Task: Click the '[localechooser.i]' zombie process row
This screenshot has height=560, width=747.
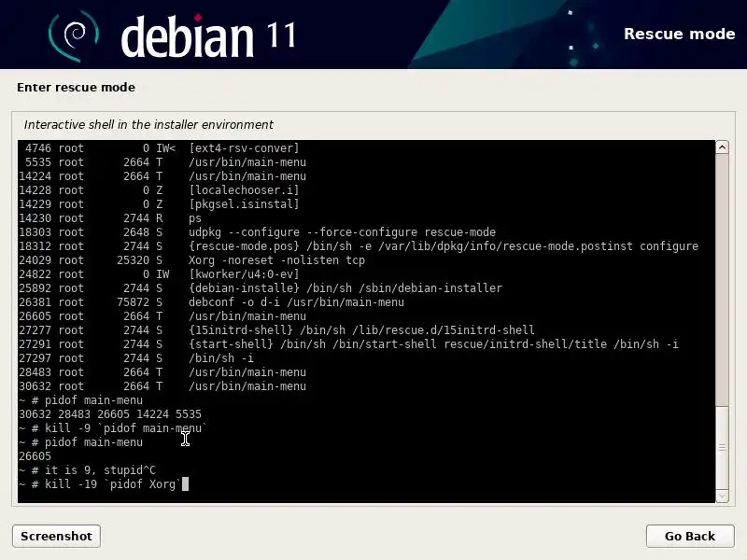Action: [x=159, y=190]
